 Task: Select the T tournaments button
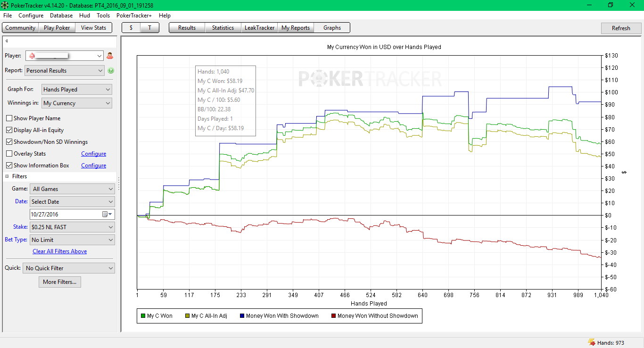149,28
